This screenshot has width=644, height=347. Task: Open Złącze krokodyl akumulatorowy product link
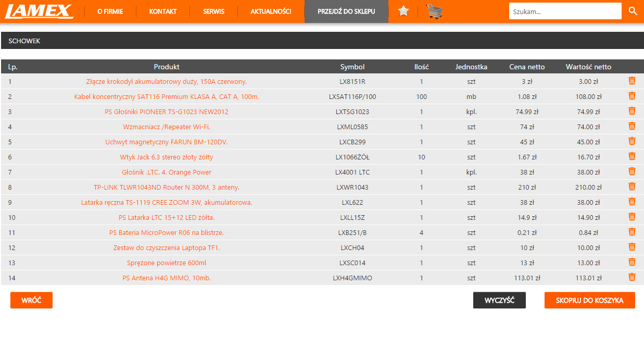point(167,82)
